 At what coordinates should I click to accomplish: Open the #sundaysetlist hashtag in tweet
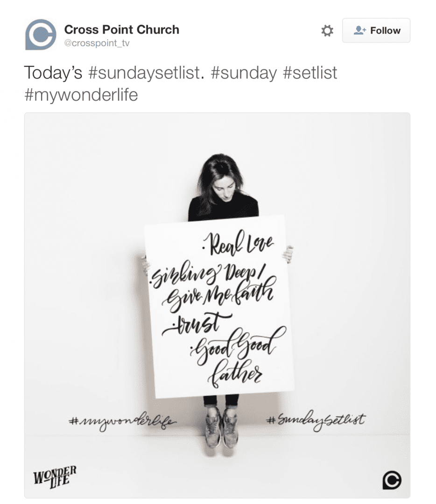click(146, 73)
